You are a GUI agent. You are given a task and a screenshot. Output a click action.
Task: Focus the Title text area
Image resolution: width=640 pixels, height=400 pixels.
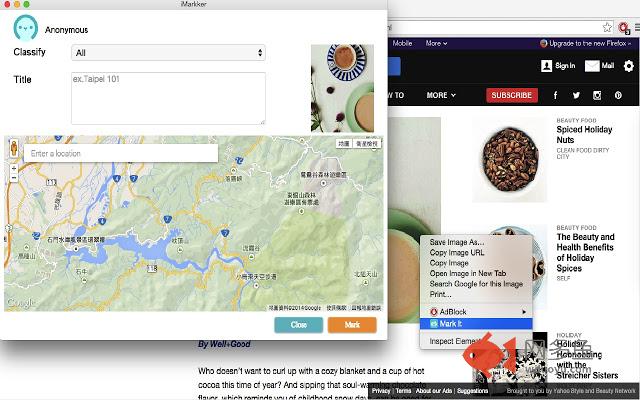[x=168, y=98]
